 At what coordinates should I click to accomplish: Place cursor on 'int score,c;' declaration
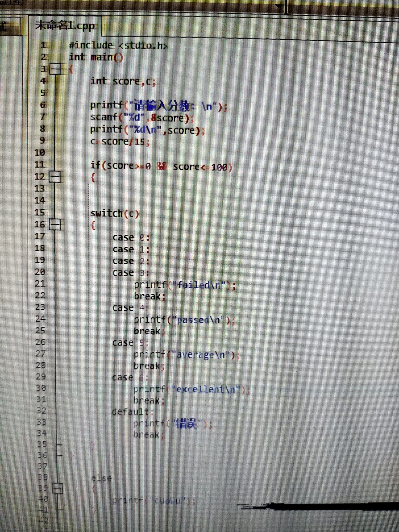(x=123, y=81)
